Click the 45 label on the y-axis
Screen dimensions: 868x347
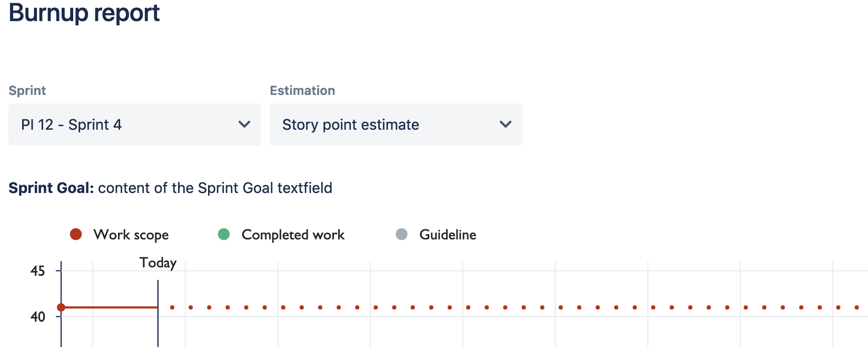pyautogui.click(x=37, y=271)
